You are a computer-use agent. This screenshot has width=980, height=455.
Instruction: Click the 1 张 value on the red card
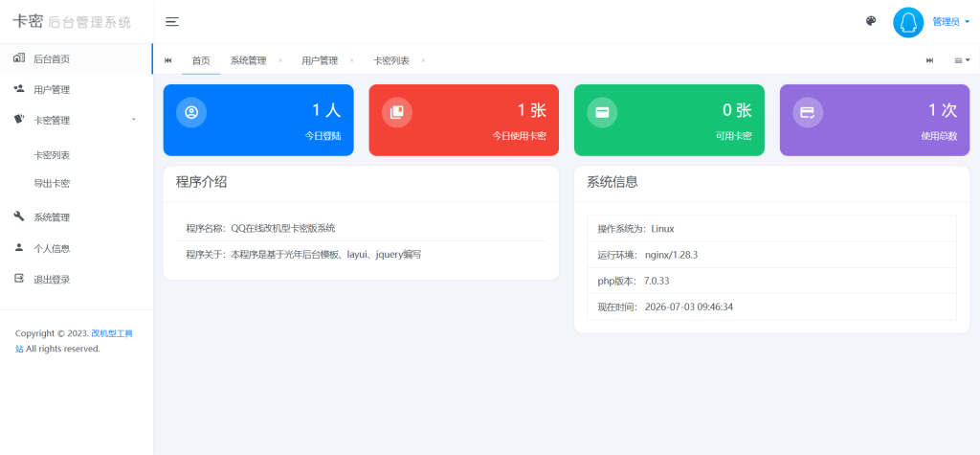click(532, 110)
